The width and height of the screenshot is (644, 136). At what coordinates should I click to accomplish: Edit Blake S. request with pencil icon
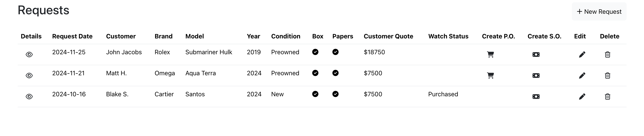coord(582,97)
